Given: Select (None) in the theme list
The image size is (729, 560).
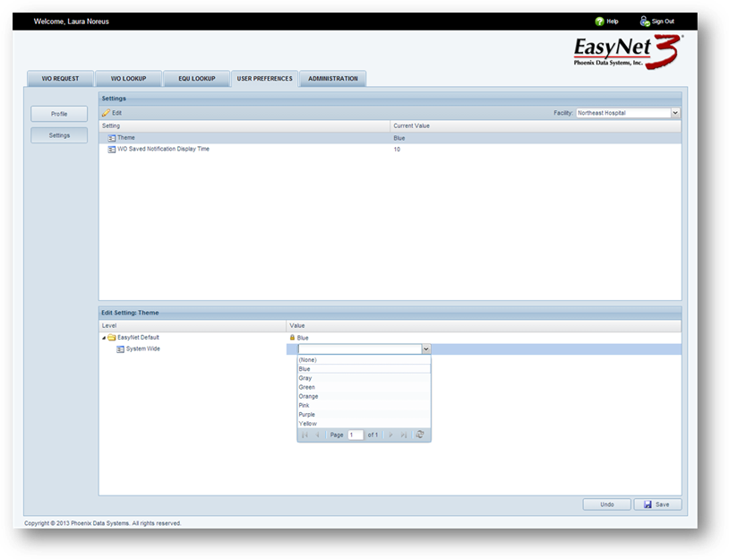Looking at the screenshot, I should pyautogui.click(x=307, y=359).
